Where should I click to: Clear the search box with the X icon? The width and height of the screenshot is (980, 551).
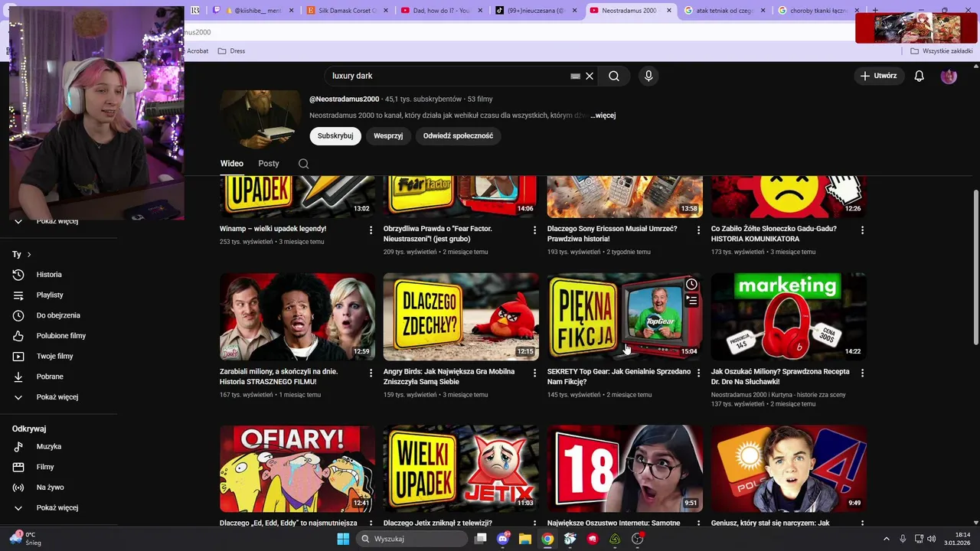590,76
